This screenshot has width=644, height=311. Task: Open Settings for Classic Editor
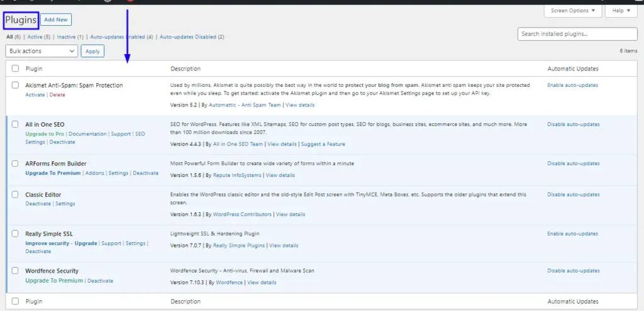(x=65, y=203)
